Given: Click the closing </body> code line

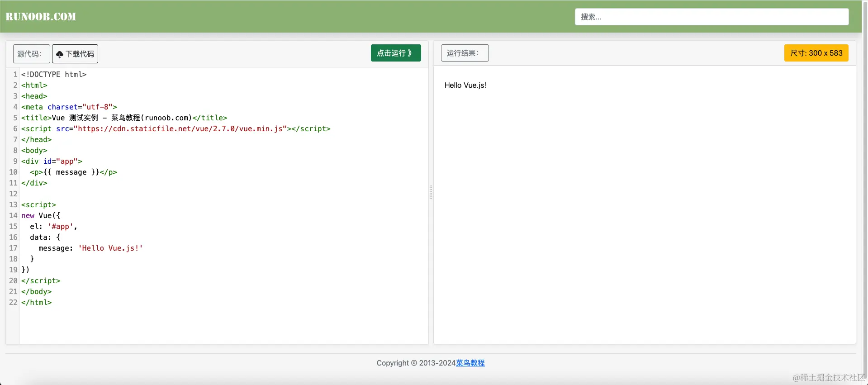Looking at the screenshot, I should [x=37, y=291].
